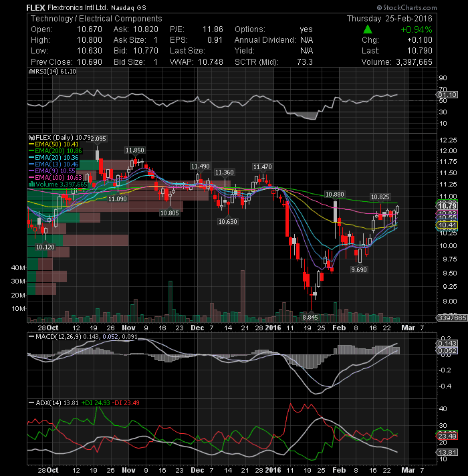Click the 10.805 low price label
The height and width of the screenshot is (476, 468).
coord(170,213)
